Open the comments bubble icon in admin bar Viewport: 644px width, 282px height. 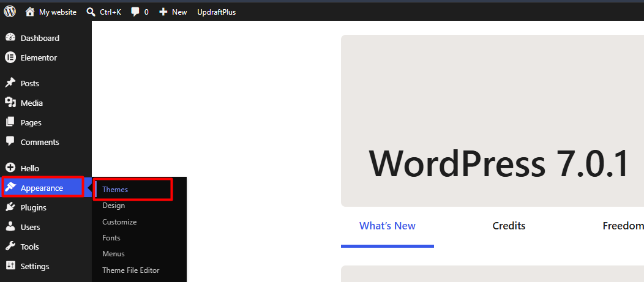coord(135,12)
